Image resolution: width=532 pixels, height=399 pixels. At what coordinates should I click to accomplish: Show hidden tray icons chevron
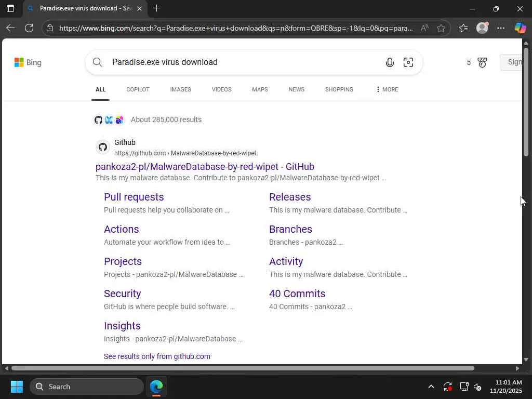(431, 387)
